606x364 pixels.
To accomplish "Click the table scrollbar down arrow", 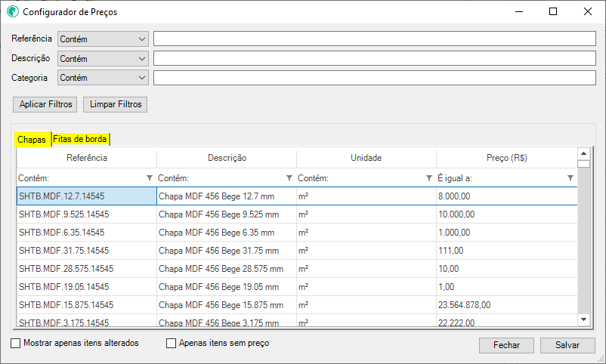I will [583, 319].
